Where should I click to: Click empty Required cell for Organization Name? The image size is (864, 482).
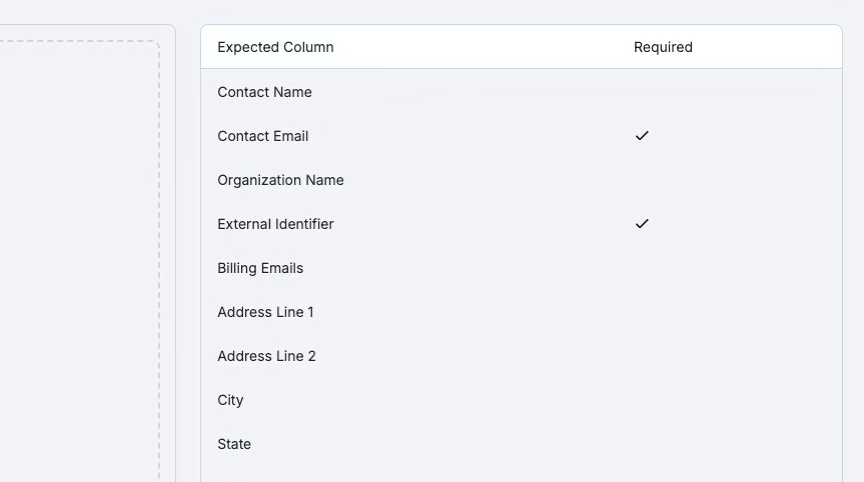[x=642, y=180]
